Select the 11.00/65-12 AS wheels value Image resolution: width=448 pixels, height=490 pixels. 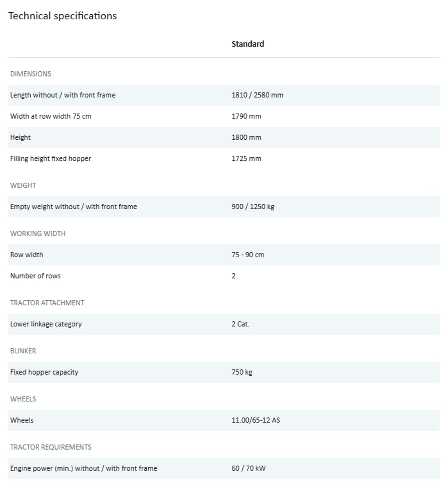(255, 420)
